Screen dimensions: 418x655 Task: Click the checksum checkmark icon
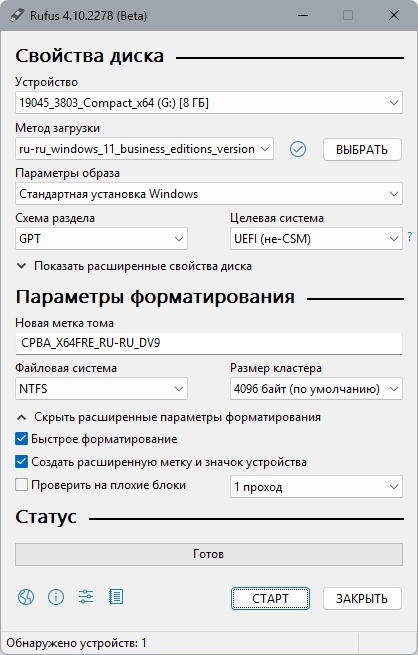(298, 149)
